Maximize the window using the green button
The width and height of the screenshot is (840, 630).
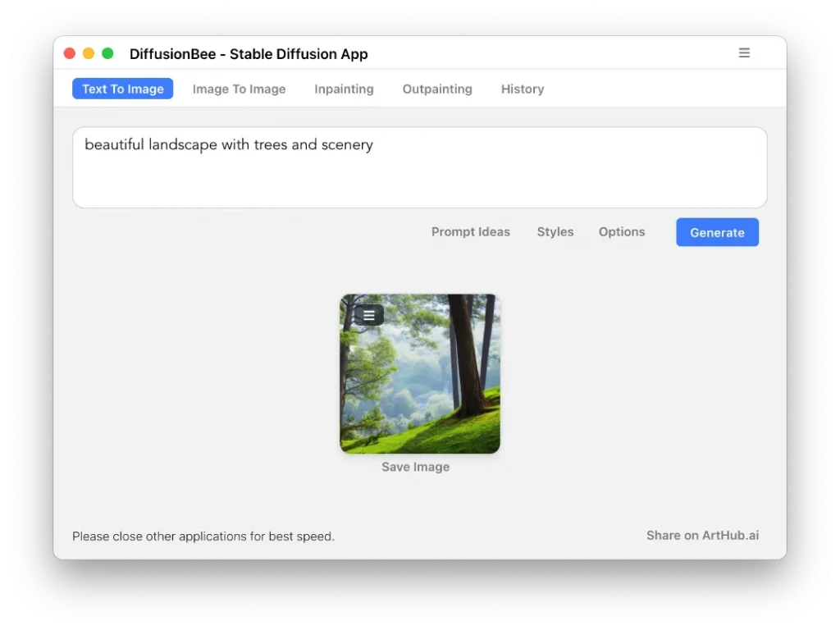click(107, 53)
